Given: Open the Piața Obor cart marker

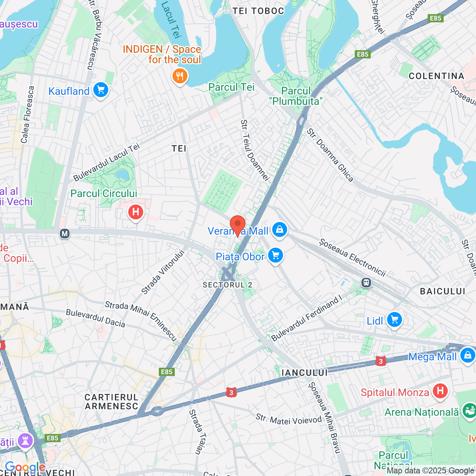Looking at the screenshot, I should click(276, 256).
